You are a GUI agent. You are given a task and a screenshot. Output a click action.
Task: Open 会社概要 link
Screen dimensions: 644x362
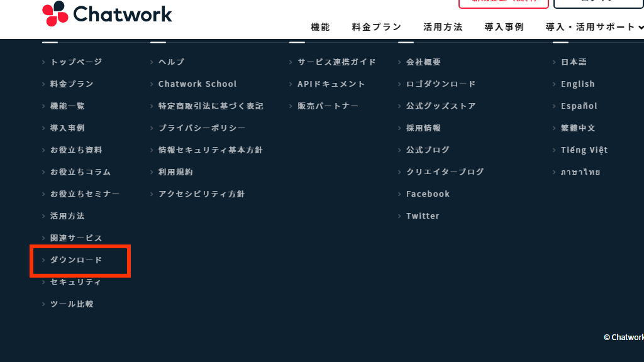point(423,62)
